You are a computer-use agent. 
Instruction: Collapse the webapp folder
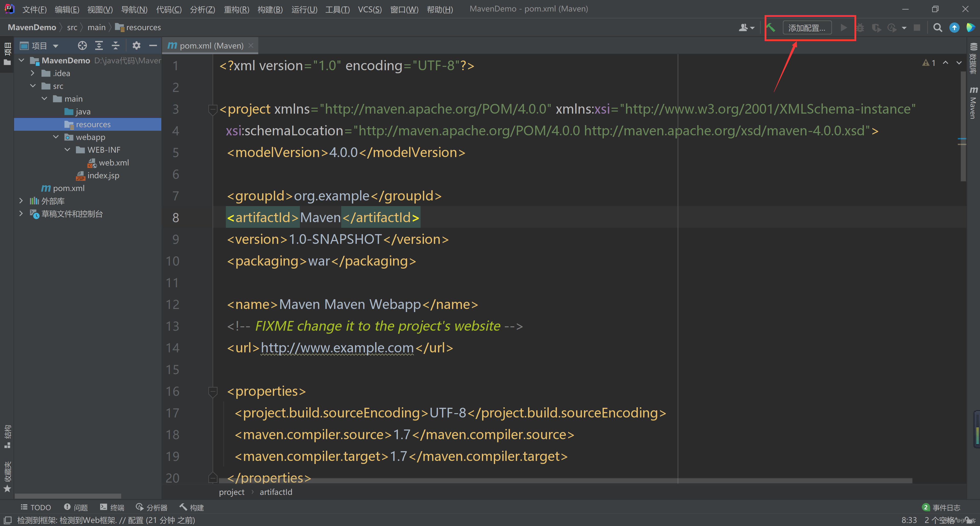pos(56,137)
